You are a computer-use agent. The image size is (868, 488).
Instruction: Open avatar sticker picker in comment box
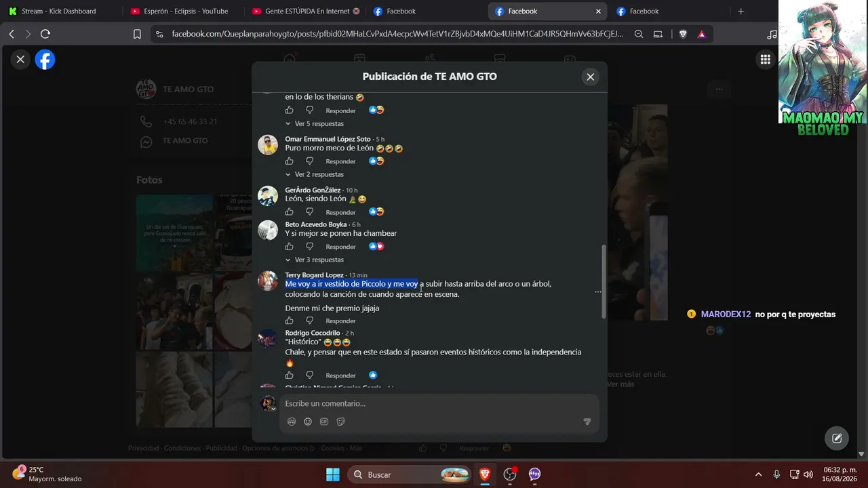(292, 422)
